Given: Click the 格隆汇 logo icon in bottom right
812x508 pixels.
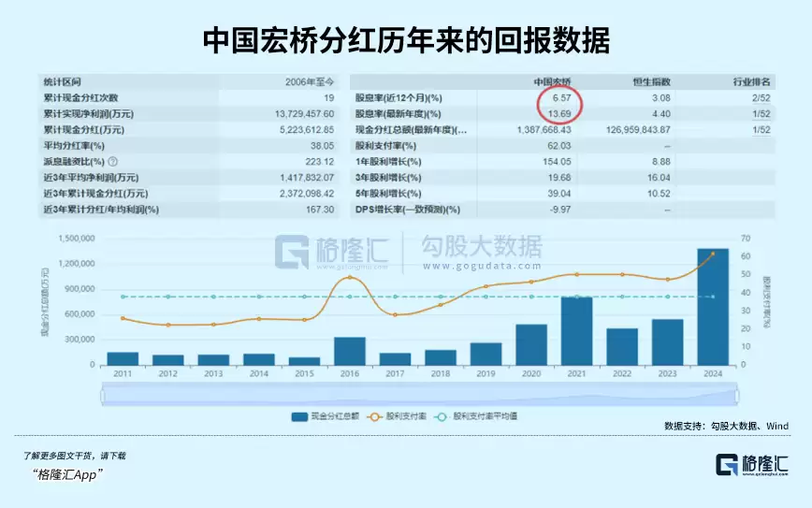Looking at the screenshot, I should pos(729,466).
